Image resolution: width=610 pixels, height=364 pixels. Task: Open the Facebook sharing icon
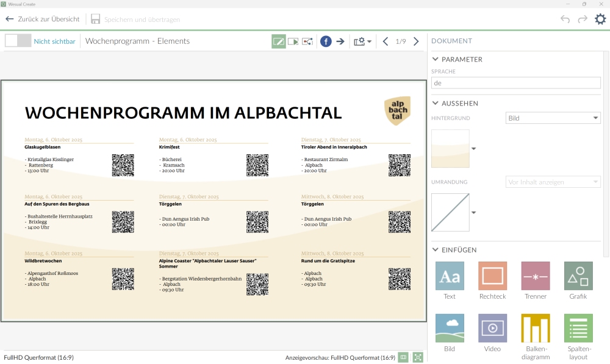[326, 41]
